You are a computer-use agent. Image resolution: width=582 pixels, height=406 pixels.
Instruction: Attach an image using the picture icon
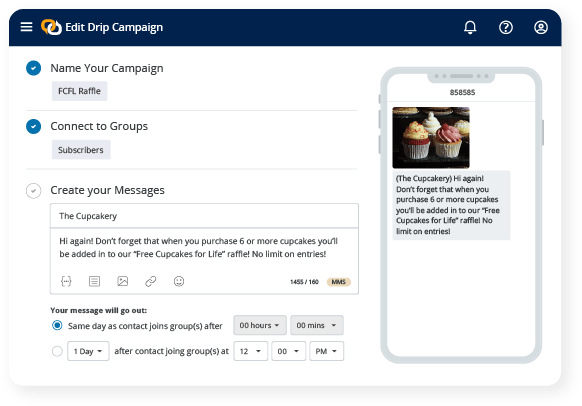[x=122, y=281]
